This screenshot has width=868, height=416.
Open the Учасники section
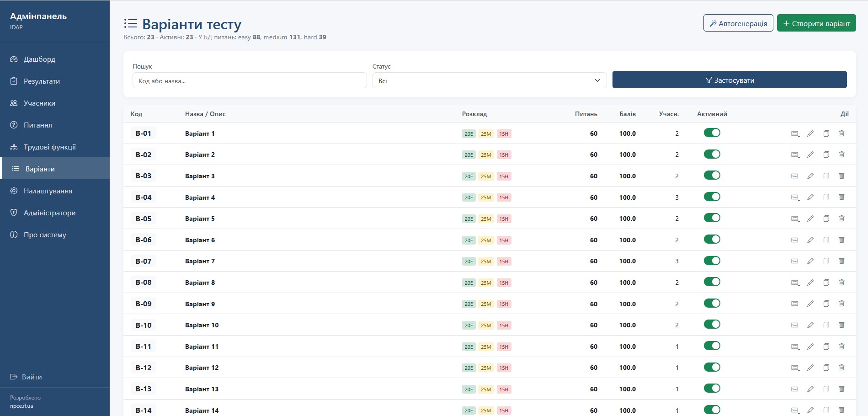[55, 103]
